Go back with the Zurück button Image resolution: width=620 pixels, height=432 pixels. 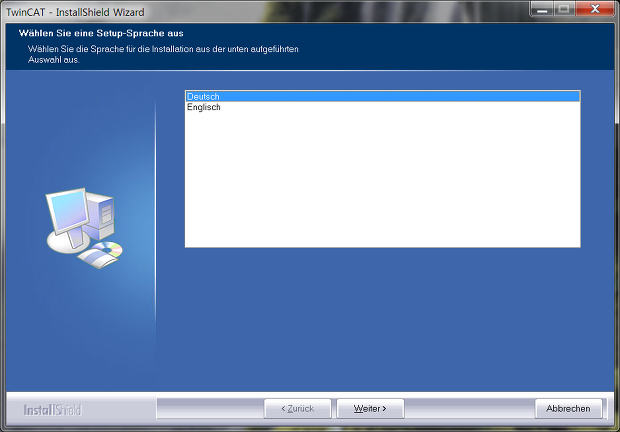point(297,408)
